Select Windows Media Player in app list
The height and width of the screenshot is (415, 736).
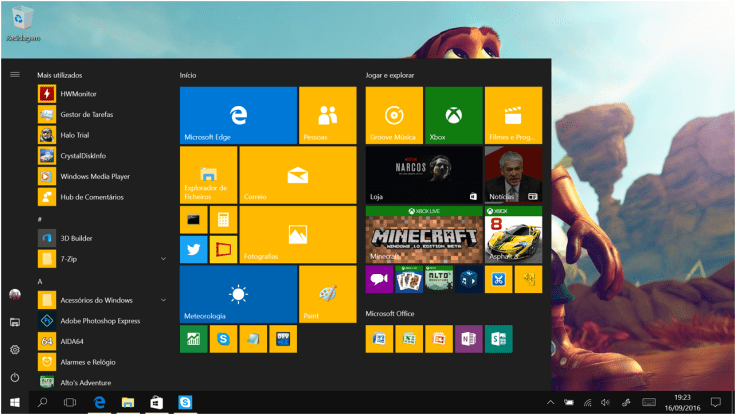(x=94, y=176)
